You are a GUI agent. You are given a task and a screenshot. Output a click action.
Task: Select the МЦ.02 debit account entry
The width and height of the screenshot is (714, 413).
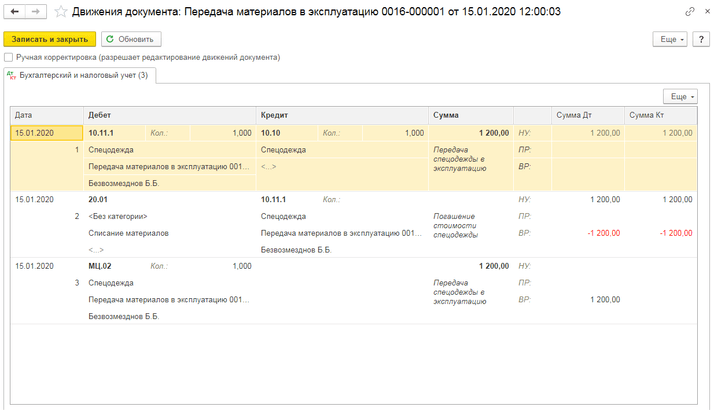click(x=100, y=266)
